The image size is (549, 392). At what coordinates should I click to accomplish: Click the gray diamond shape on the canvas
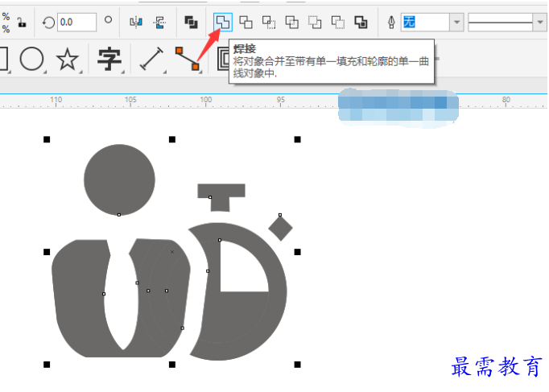tap(280, 229)
